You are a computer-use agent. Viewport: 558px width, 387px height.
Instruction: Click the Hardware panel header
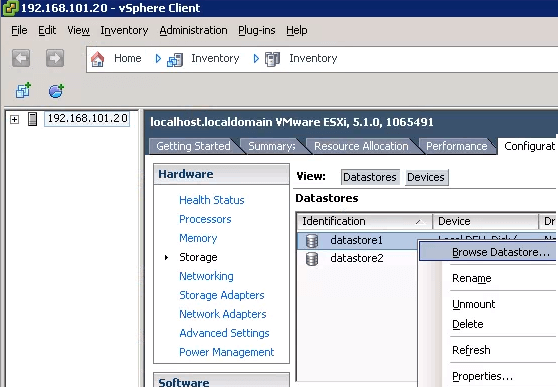(x=221, y=174)
